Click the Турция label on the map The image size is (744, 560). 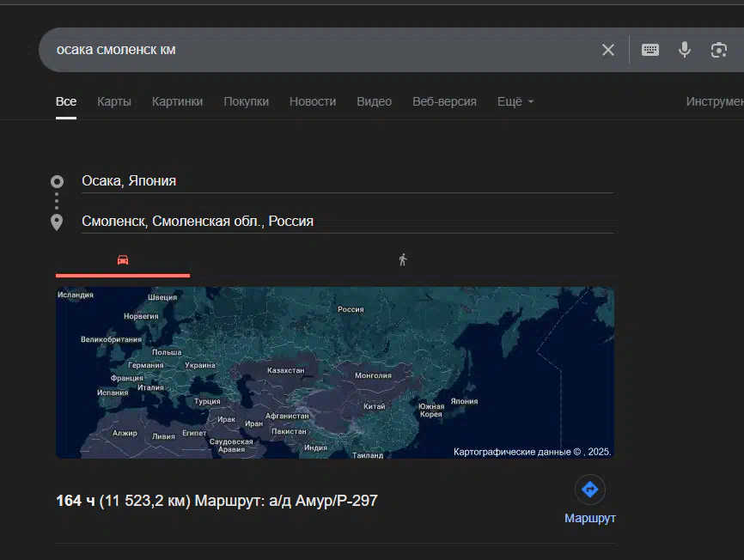207,401
